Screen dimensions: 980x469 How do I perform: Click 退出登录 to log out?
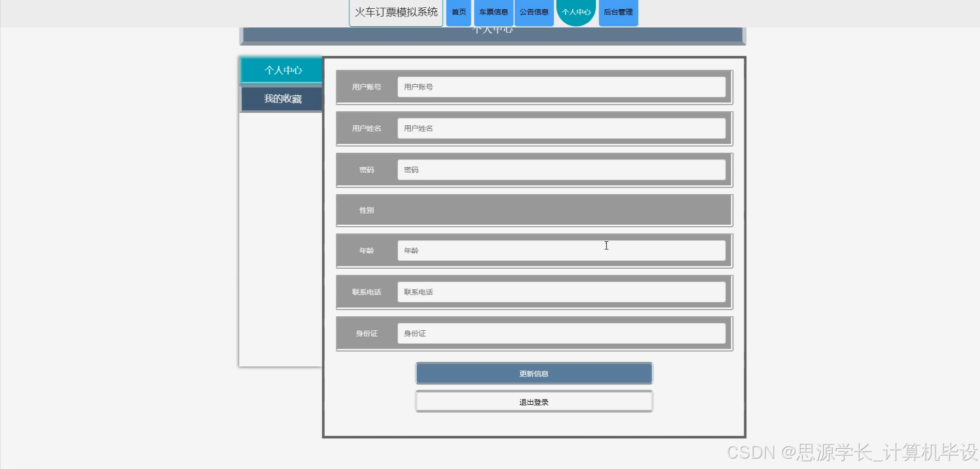point(533,401)
